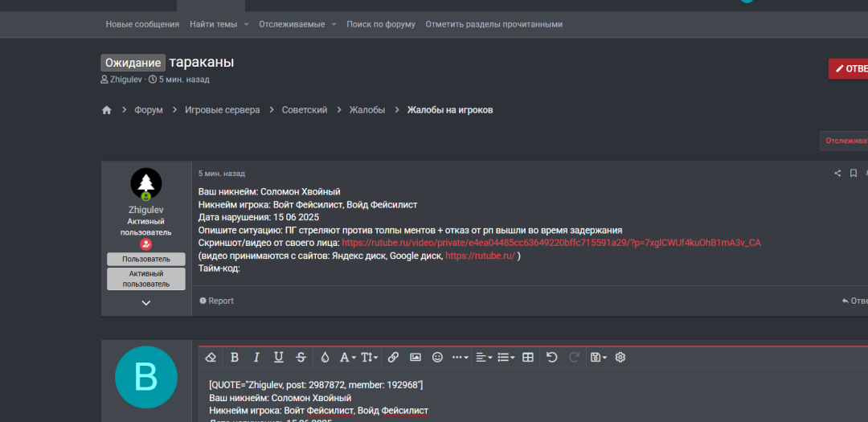Expand user info chevron under Zhigulev
Image resolution: width=868 pixels, height=422 pixels.
146,303
